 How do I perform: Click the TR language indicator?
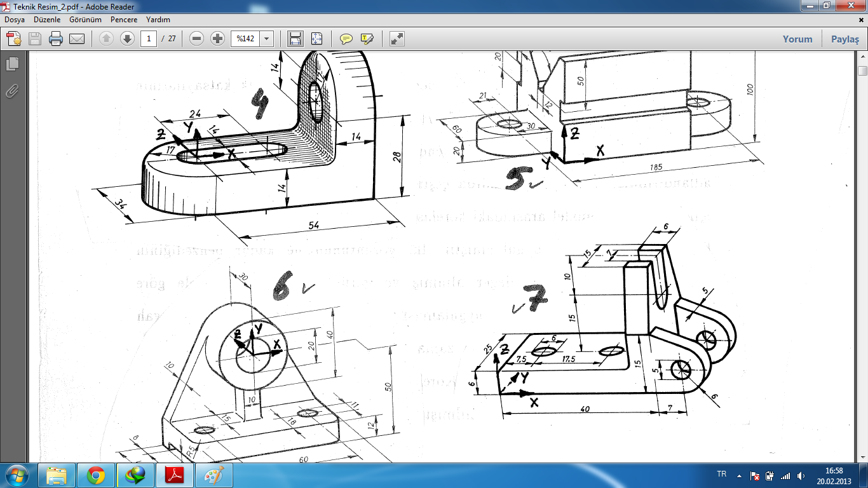721,475
